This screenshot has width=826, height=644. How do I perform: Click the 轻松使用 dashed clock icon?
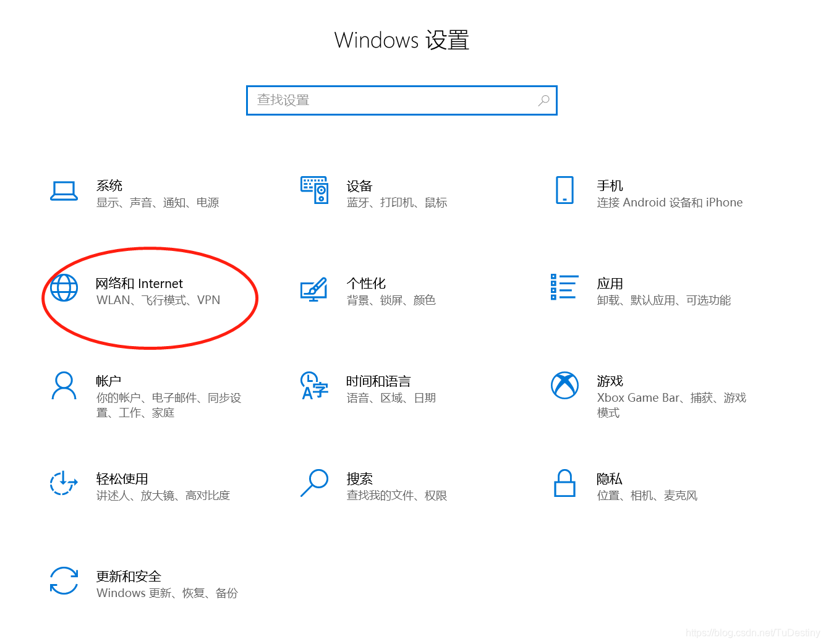click(x=64, y=483)
